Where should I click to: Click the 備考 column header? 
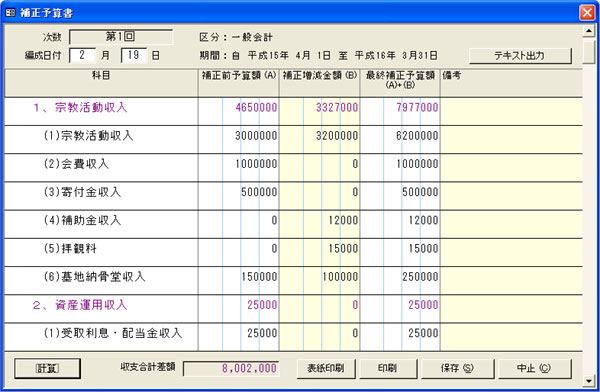[512, 83]
